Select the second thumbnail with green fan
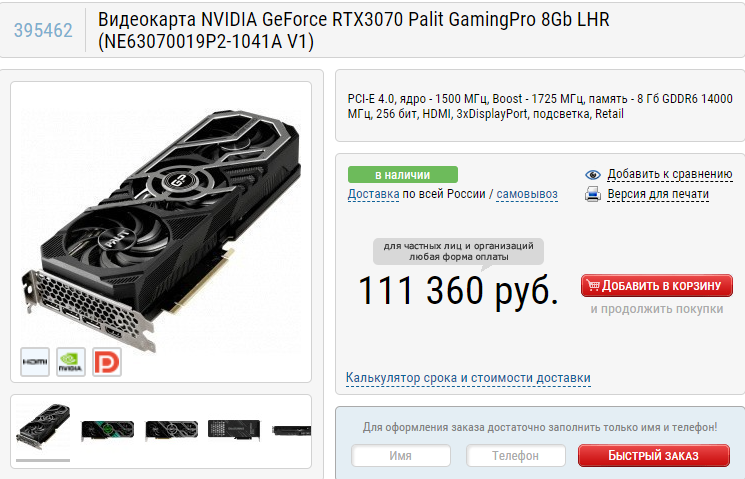Image resolution: width=745 pixels, height=479 pixels. tap(107, 431)
